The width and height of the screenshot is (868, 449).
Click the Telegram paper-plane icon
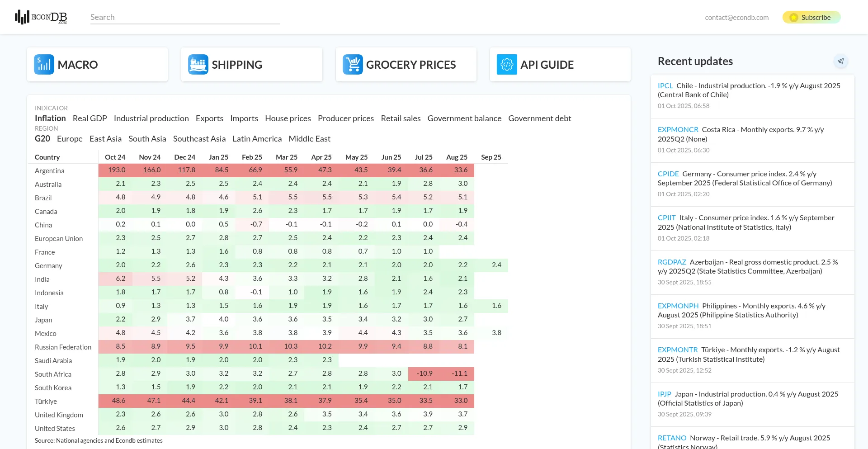(840, 61)
